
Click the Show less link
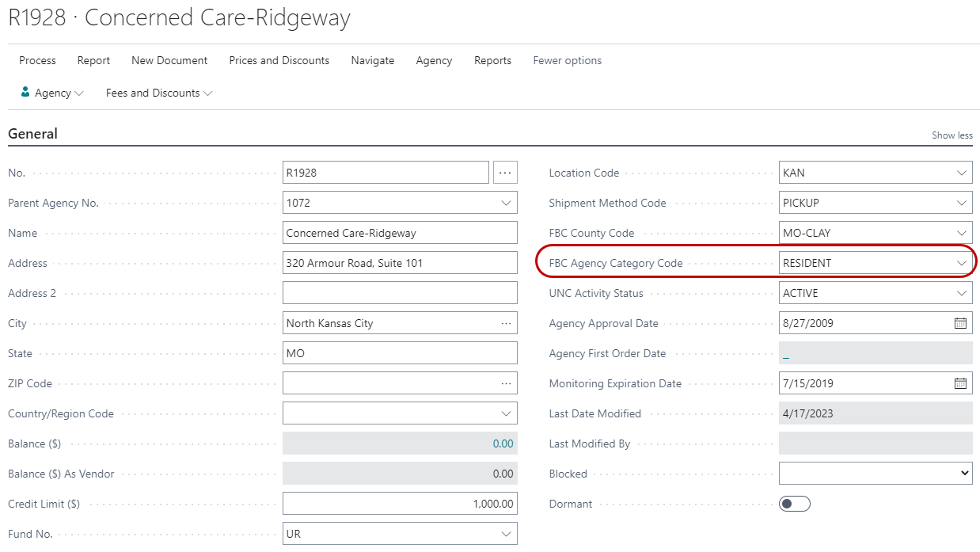click(952, 135)
